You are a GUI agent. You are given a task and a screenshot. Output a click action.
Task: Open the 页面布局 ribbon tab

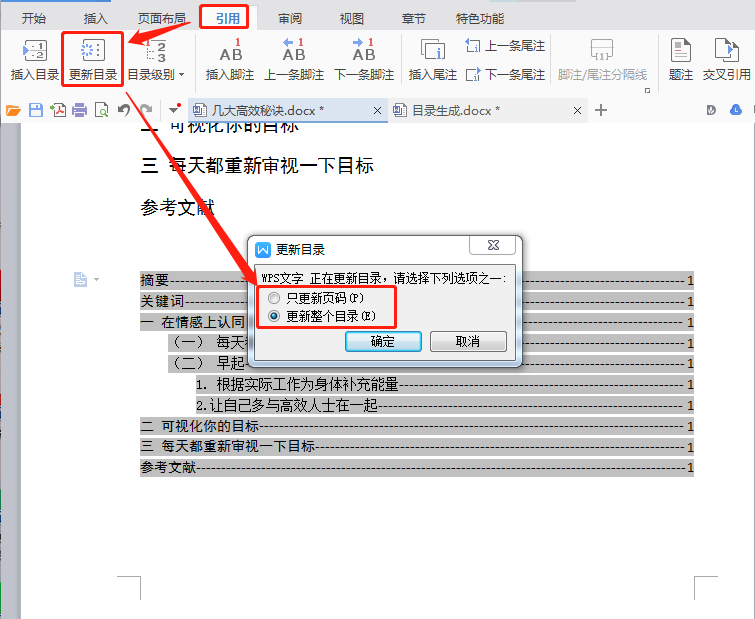162,19
